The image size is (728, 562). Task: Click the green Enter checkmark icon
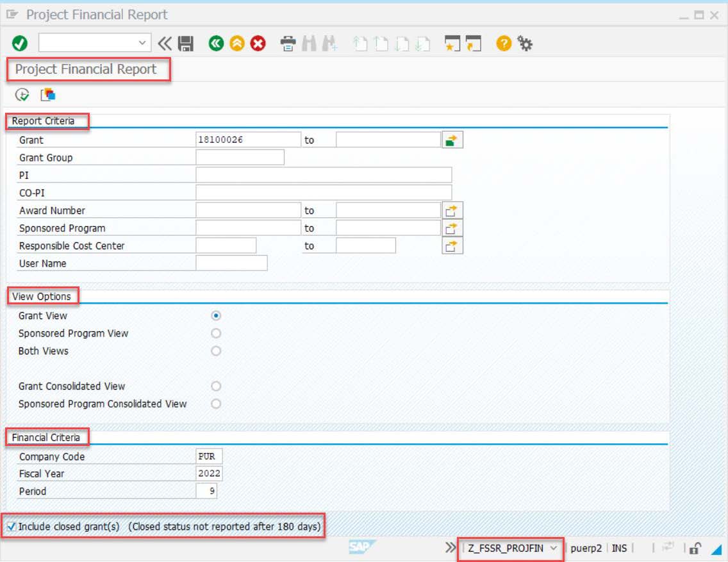(x=19, y=44)
